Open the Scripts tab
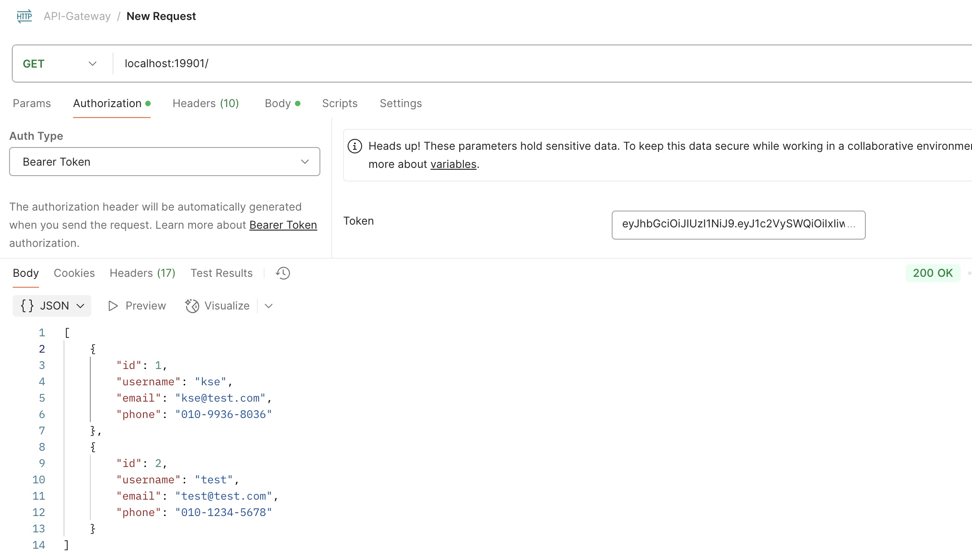Screen dimensions: 972x560 click(339, 103)
